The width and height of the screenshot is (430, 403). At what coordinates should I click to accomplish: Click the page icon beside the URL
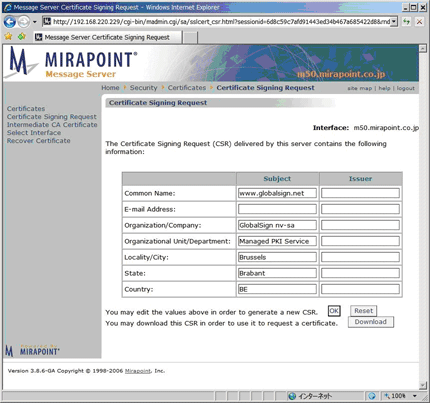[x=47, y=22]
